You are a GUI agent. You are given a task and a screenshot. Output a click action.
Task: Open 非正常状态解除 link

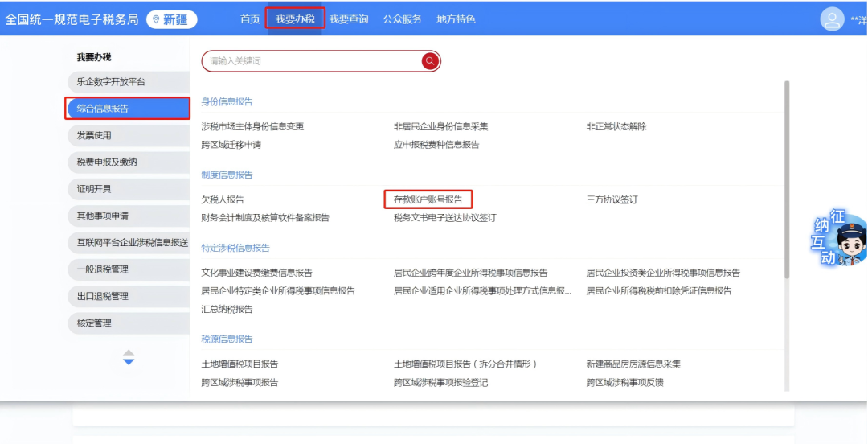click(x=616, y=126)
